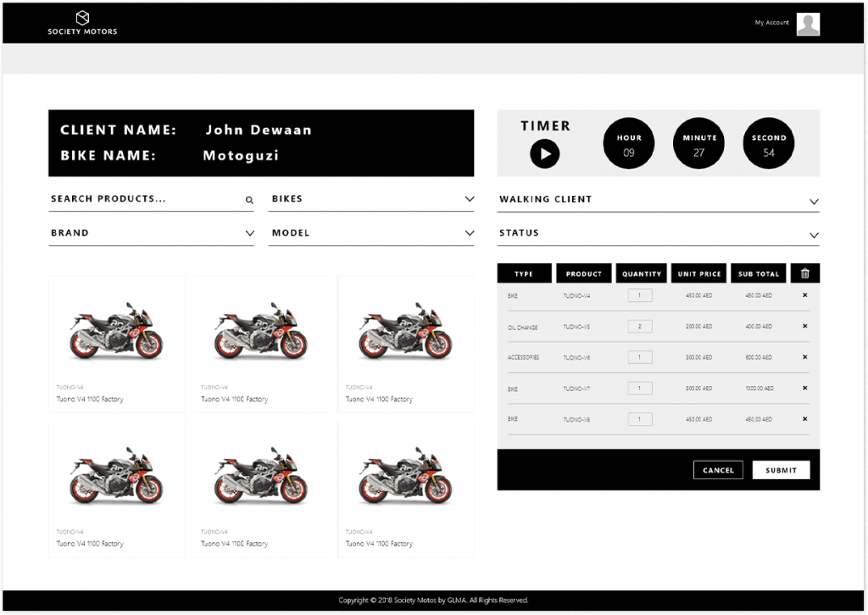This screenshot has height=615, width=868.
Task: Click the footer copyright text
Action: coord(433,600)
